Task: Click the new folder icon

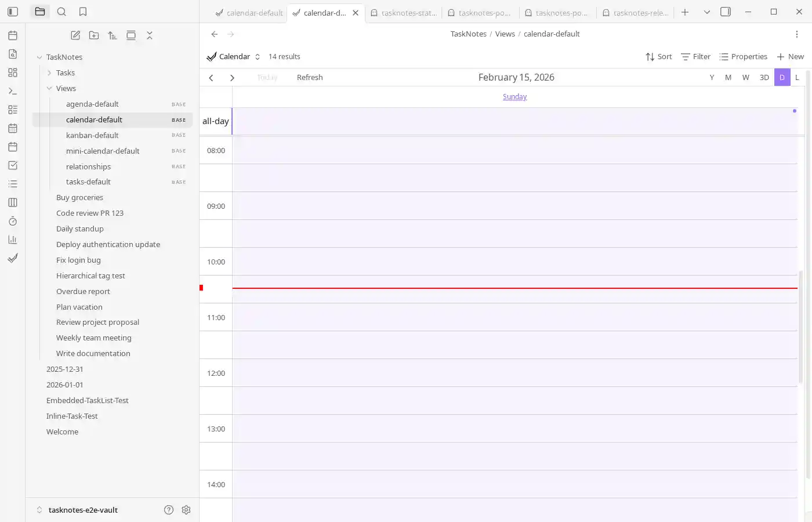Action: point(94,35)
